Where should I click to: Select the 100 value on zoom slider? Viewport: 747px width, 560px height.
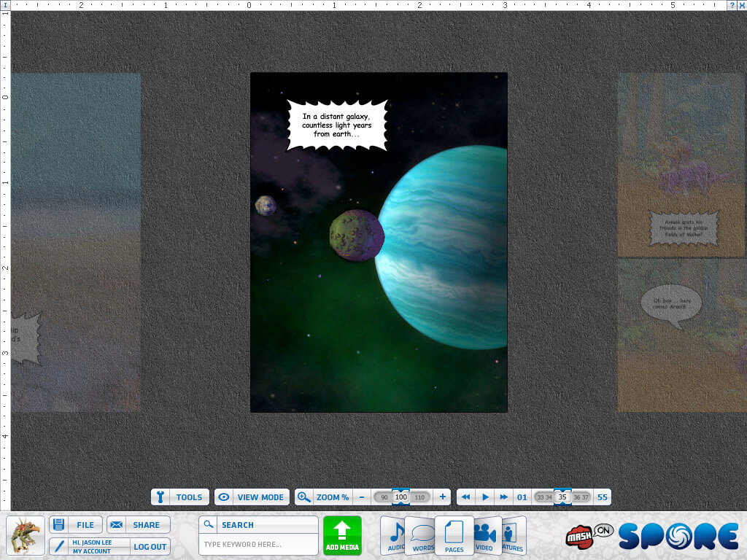coord(401,497)
